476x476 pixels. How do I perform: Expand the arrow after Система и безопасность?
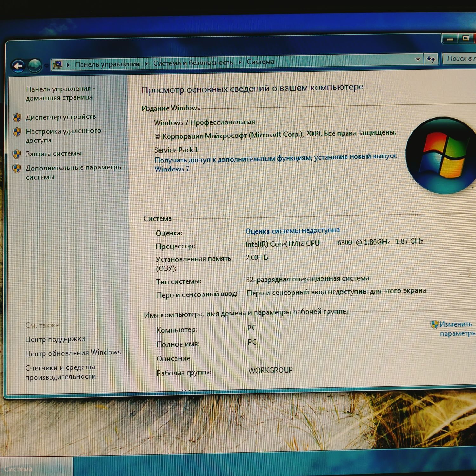[240, 62]
